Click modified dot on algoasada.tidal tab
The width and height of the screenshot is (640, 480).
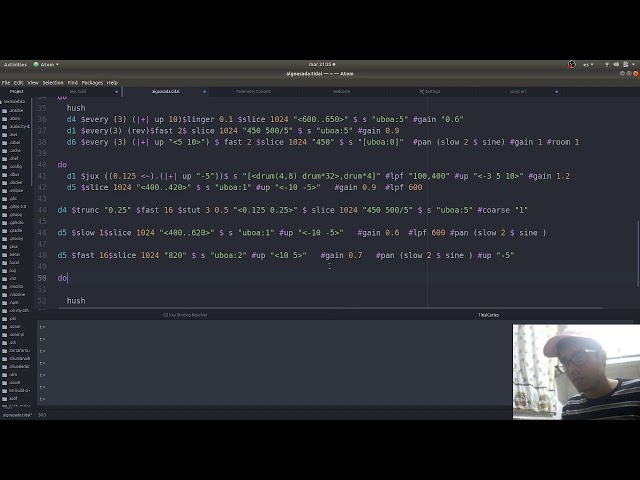click(x=204, y=92)
